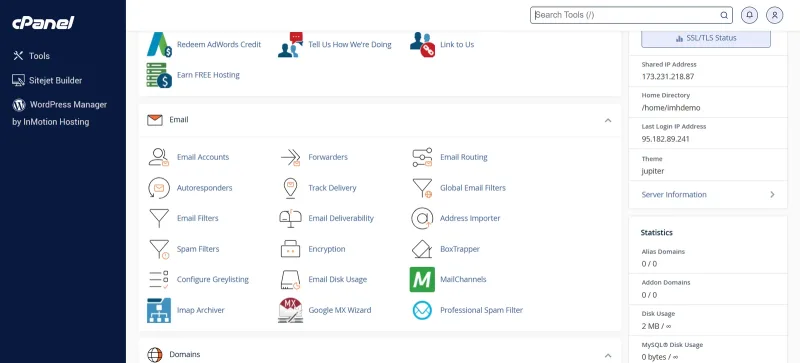The height and width of the screenshot is (363, 800).
Task: Open WordPress Manager by InMotion Hosting
Action: coord(60,113)
